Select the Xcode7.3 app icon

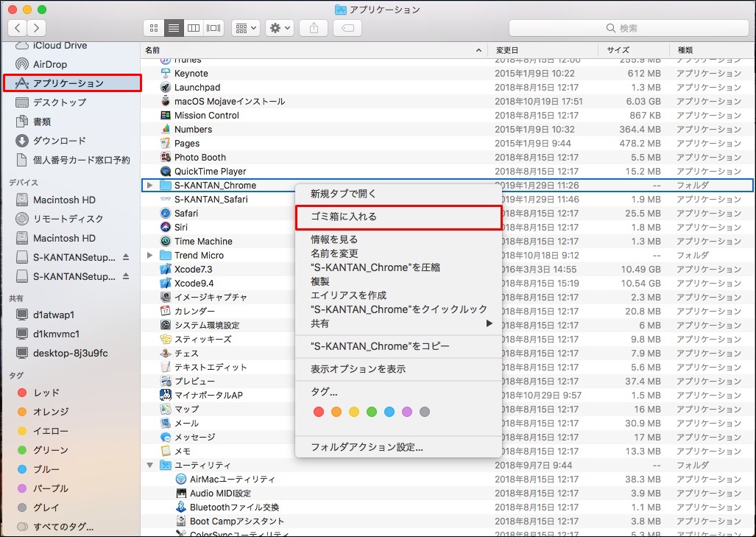pos(166,269)
